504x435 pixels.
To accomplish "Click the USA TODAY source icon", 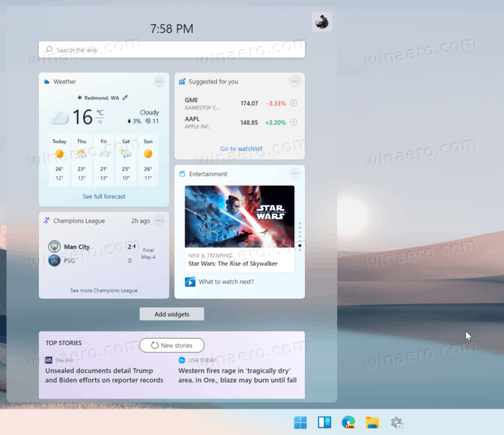I will coord(182,360).
